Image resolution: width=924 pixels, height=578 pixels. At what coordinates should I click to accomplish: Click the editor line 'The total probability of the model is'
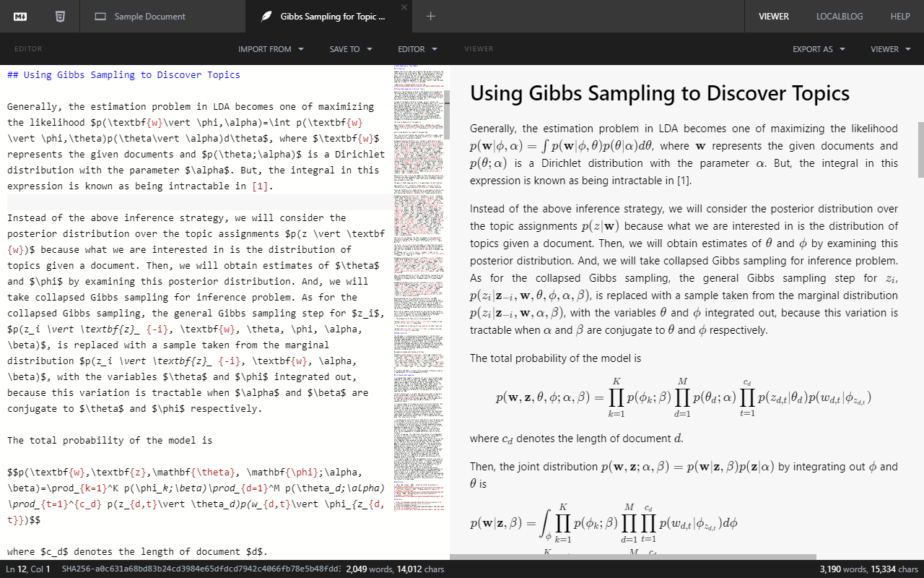pos(110,440)
